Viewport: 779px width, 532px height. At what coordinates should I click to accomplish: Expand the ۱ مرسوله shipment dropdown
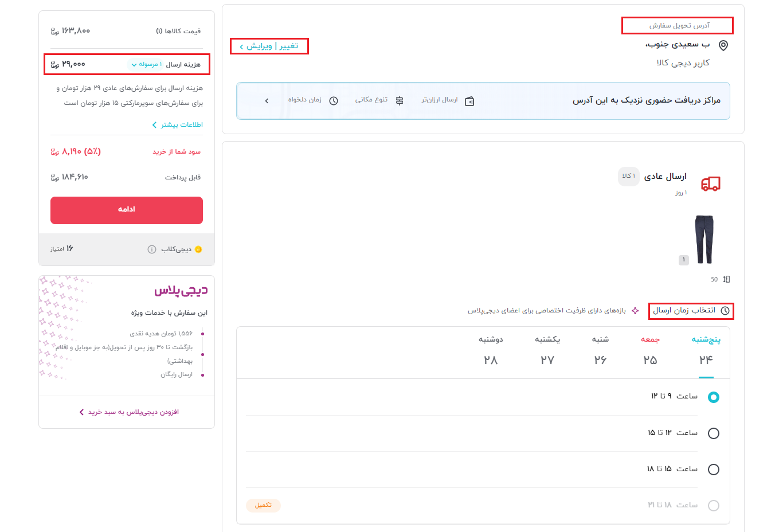click(x=146, y=64)
